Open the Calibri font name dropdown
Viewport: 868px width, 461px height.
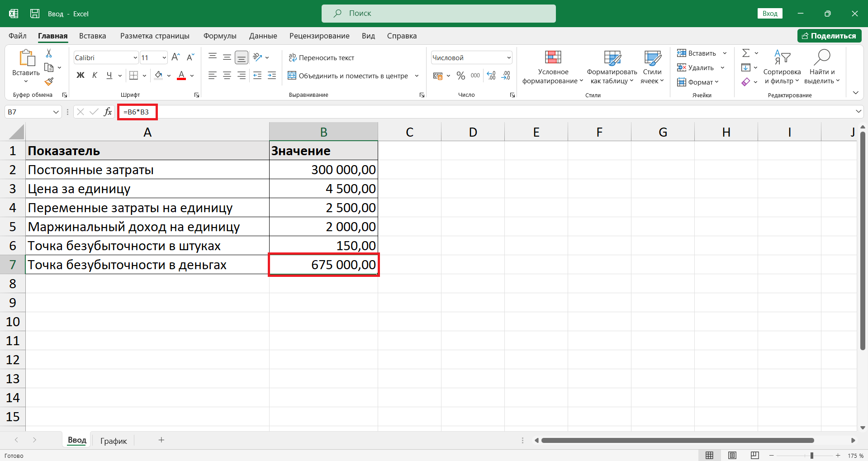(x=135, y=57)
